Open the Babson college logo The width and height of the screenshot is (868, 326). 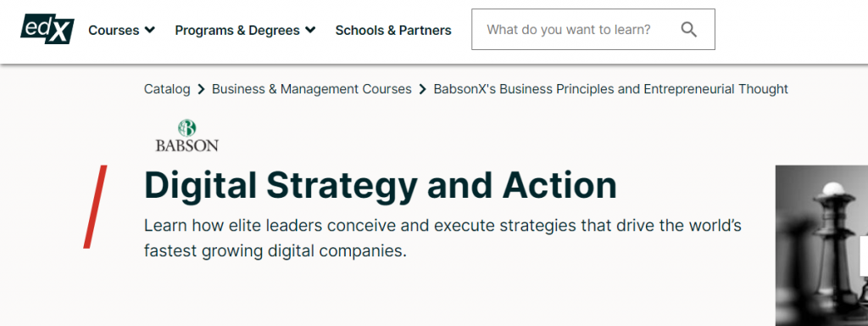pos(187,136)
